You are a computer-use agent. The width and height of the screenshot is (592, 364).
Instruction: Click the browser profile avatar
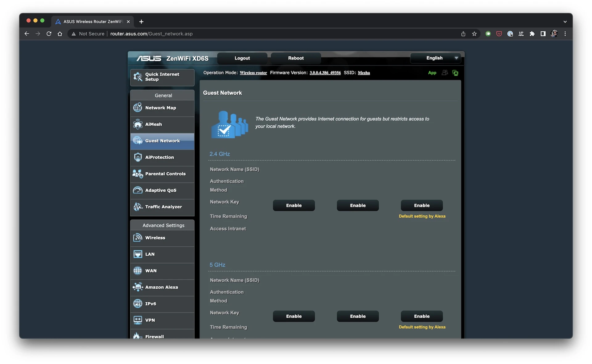(554, 34)
